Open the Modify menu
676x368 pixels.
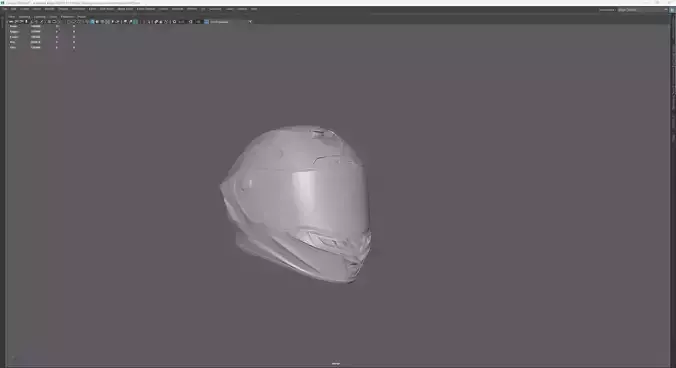point(50,9)
